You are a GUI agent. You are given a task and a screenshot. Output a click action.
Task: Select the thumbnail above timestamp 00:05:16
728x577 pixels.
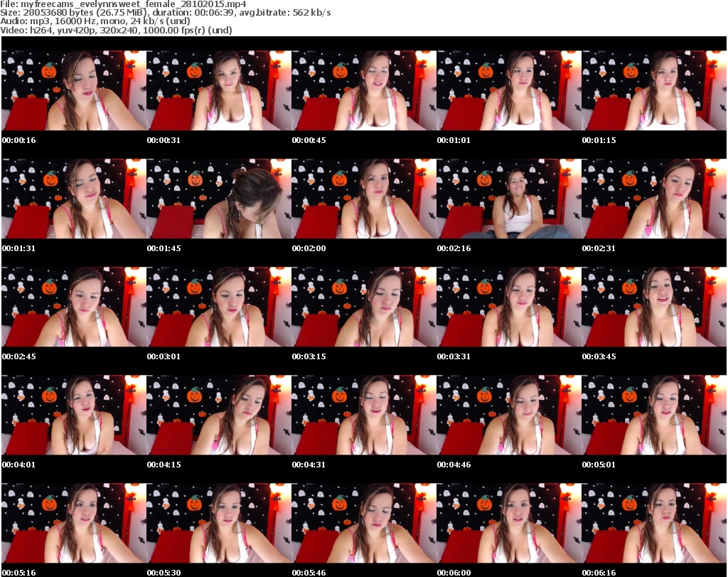tap(74, 524)
